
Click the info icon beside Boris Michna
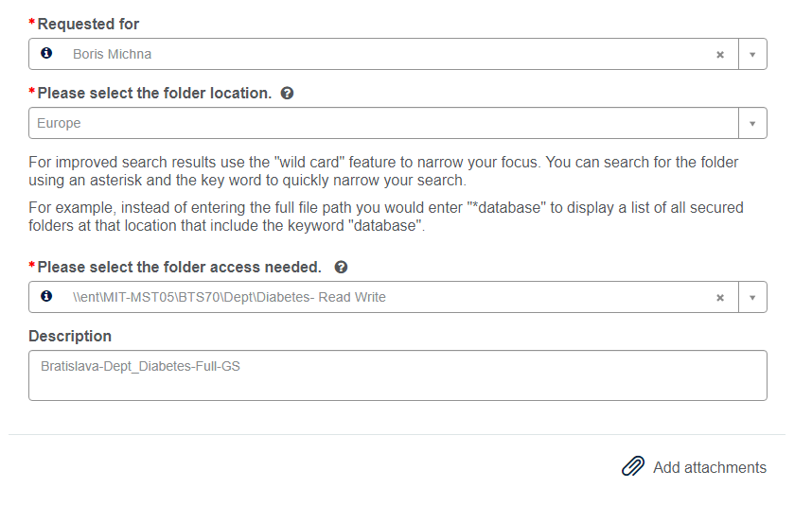46,54
